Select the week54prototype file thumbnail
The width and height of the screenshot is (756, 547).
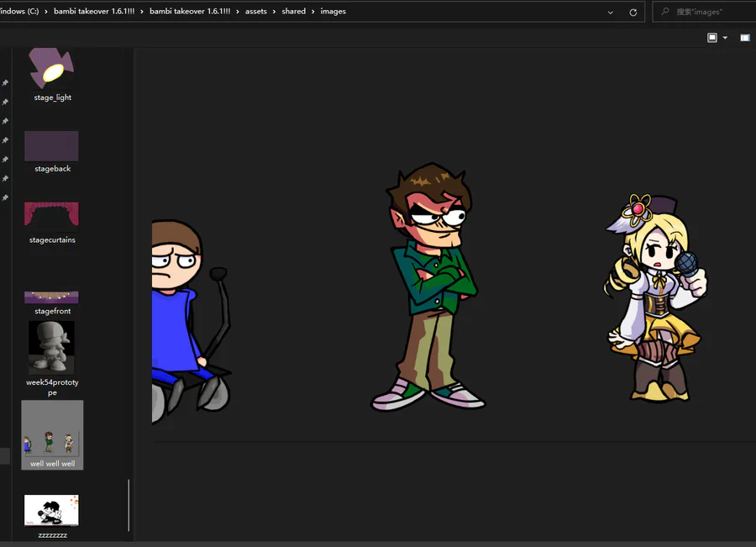(x=51, y=348)
